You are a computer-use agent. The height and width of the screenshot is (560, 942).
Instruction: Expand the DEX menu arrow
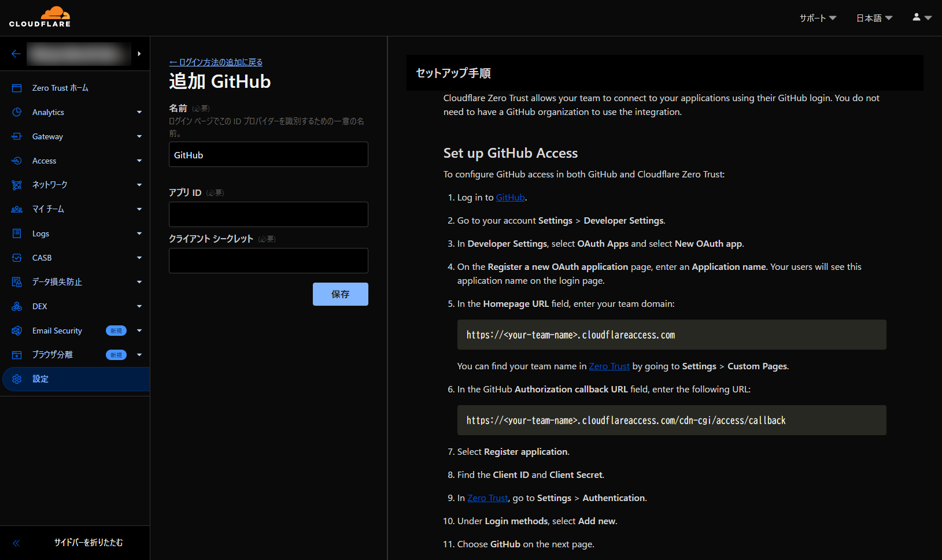139,306
